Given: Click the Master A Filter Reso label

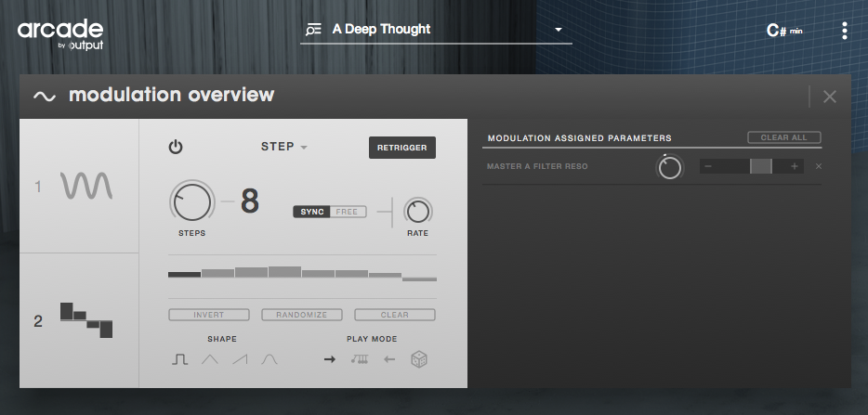Looking at the screenshot, I should pyautogui.click(x=537, y=166).
